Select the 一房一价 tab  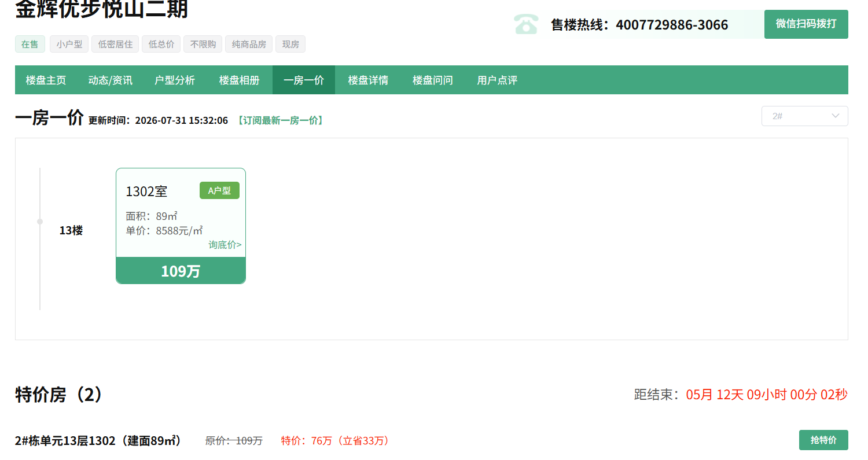tap(304, 80)
